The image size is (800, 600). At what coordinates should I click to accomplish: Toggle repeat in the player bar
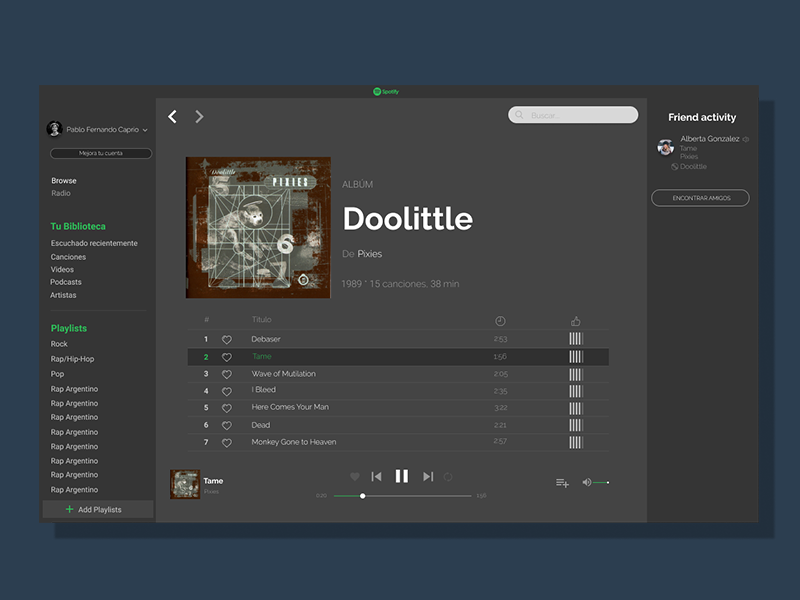(448, 477)
